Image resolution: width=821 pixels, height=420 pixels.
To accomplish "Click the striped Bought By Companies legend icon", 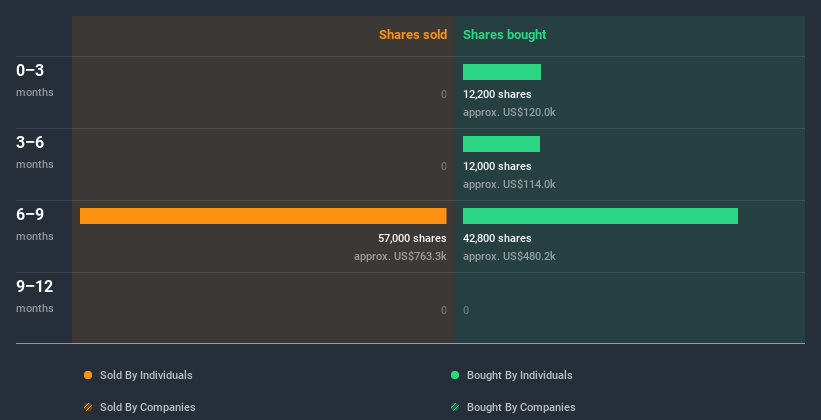I will tap(455, 407).
